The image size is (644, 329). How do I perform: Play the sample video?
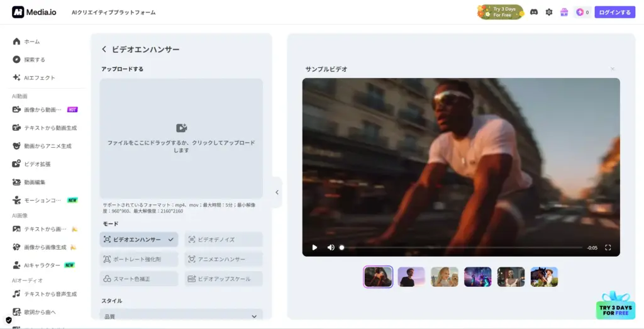point(314,247)
